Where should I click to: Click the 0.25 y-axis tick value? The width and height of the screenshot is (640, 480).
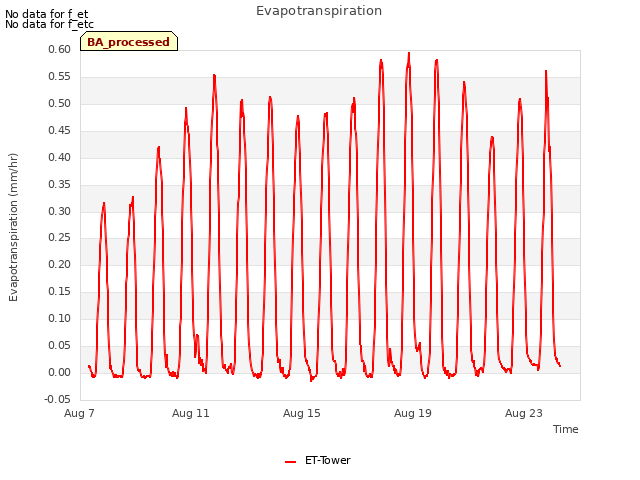(x=60, y=238)
